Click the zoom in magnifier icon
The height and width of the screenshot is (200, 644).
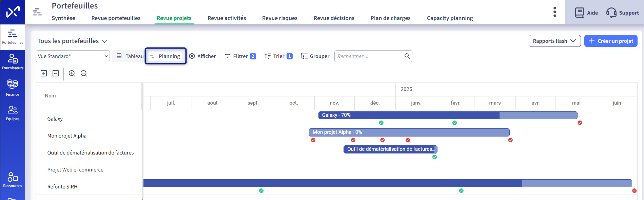point(72,73)
